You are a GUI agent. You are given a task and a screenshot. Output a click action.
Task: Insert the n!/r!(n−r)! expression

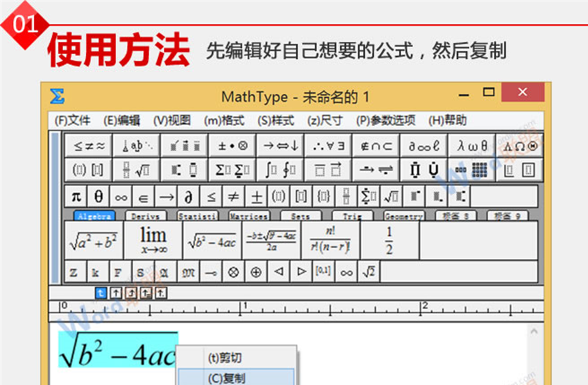pos(331,240)
